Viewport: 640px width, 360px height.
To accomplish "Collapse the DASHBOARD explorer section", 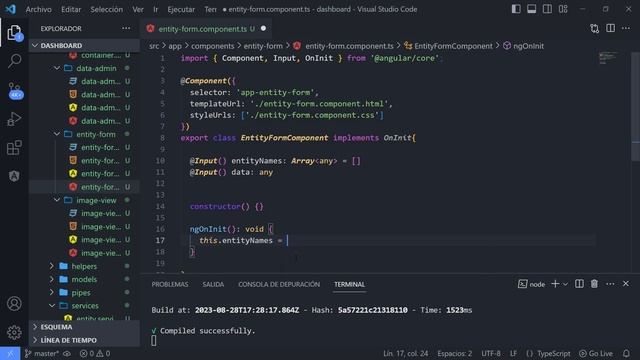I will pos(84,45).
